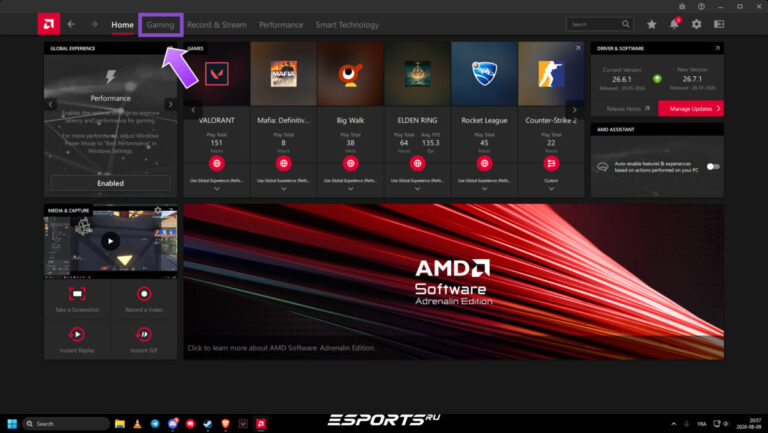Expand Counter-Strike 2 Custom dropdown chevron
This screenshot has height=433, width=768.
click(x=551, y=189)
